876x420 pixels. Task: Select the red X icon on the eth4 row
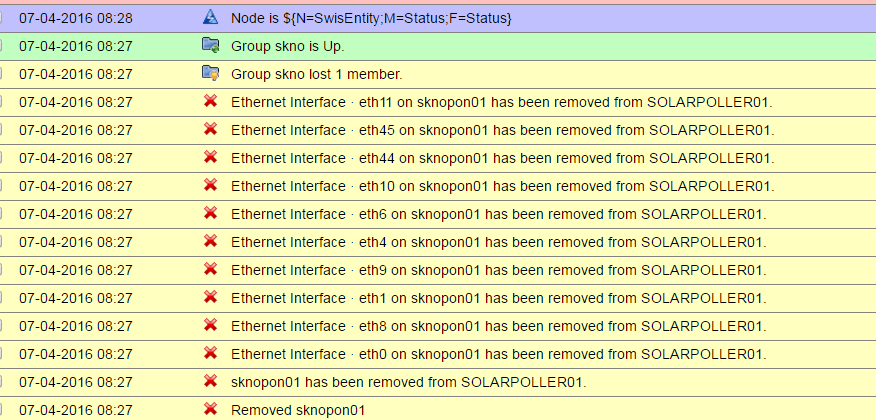[x=210, y=241]
